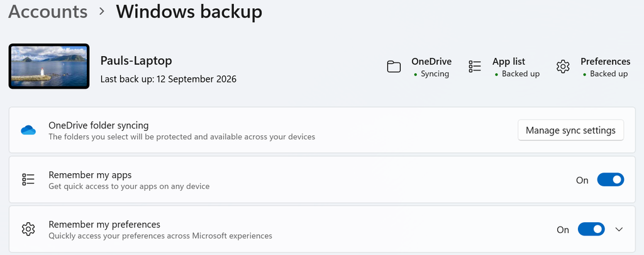Click the Preferences header label
The width and height of the screenshot is (644, 255).
click(x=606, y=61)
